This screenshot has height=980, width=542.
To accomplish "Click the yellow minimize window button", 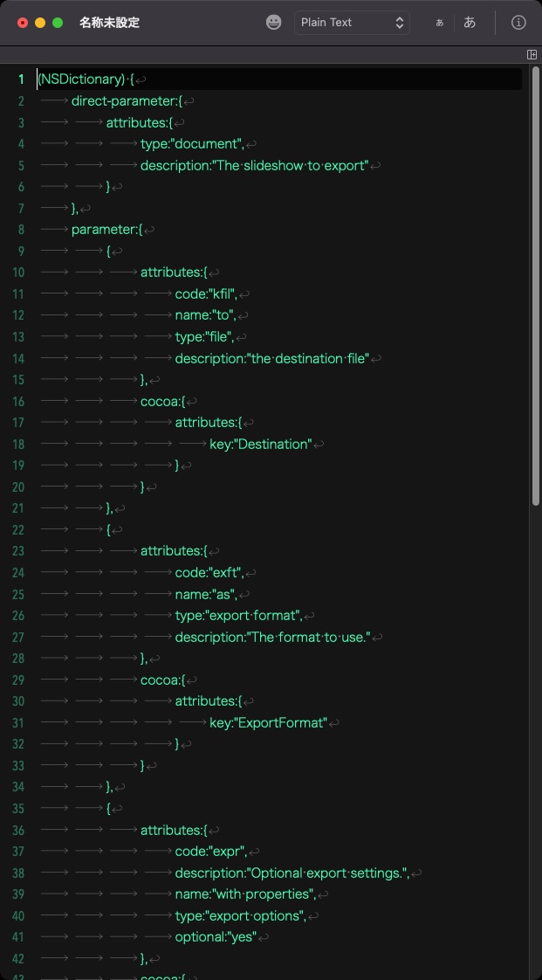I will coord(40,23).
